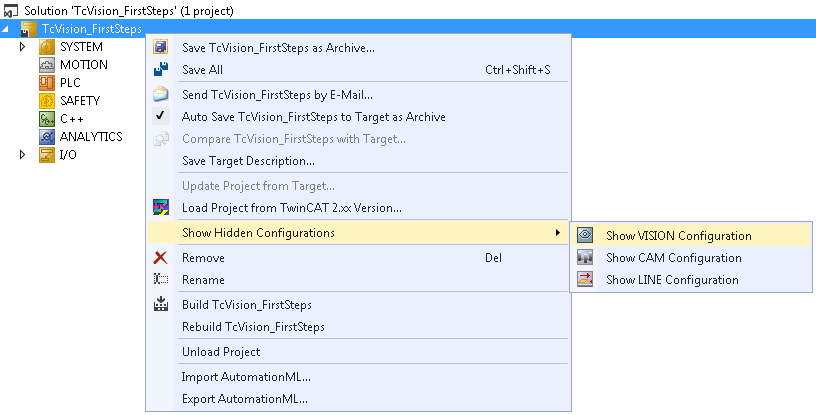Click the CAM configuration icon
This screenshot has height=415, width=816.
click(585, 257)
